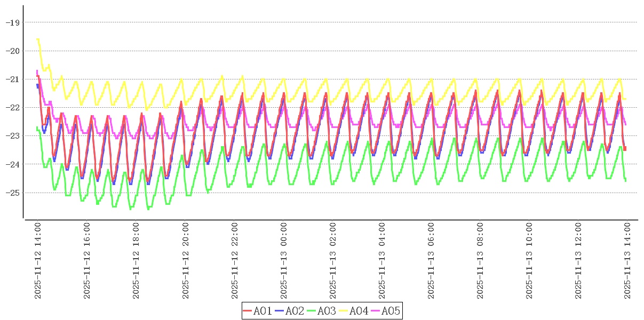
Task: Select the A05 legend label
Action: [391, 311]
